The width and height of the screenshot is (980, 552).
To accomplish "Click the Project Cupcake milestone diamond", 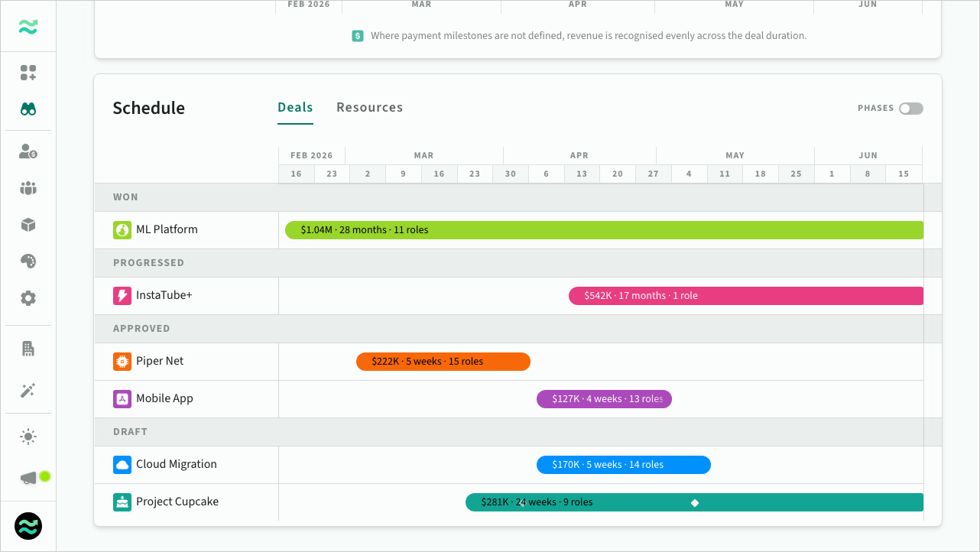I will pos(695,502).
